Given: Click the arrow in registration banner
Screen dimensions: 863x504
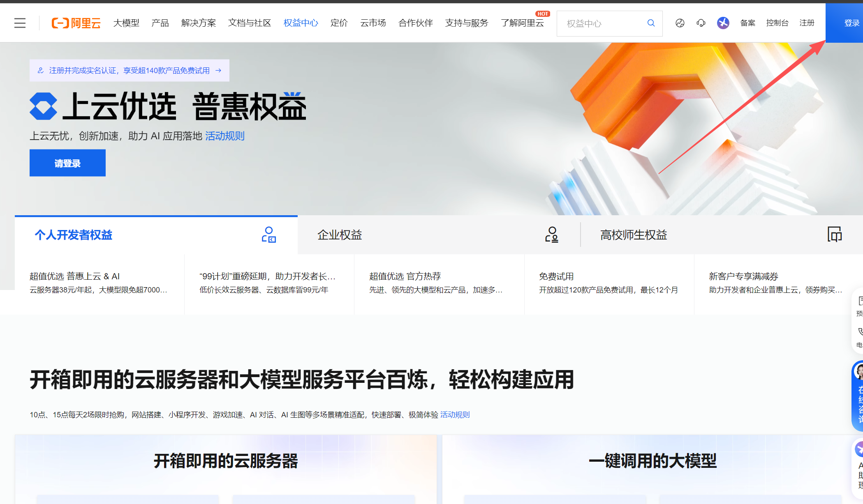Looking at the screenshot, I should point(218,71).
